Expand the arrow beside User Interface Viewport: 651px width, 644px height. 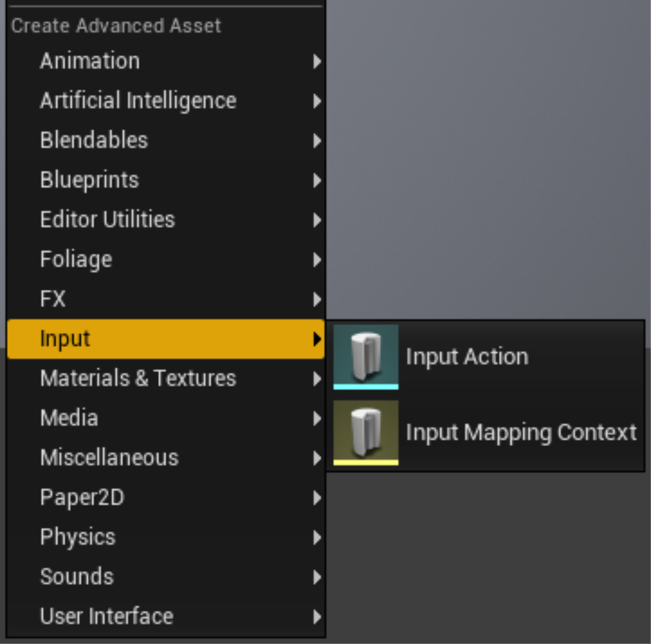coord(317,616)
